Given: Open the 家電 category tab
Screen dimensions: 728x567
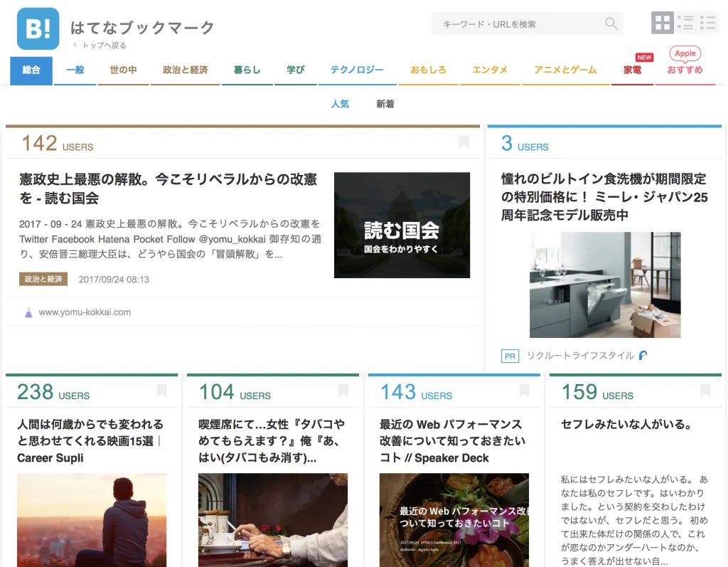Looking at the screenshot, I should [x=632, y=70].
